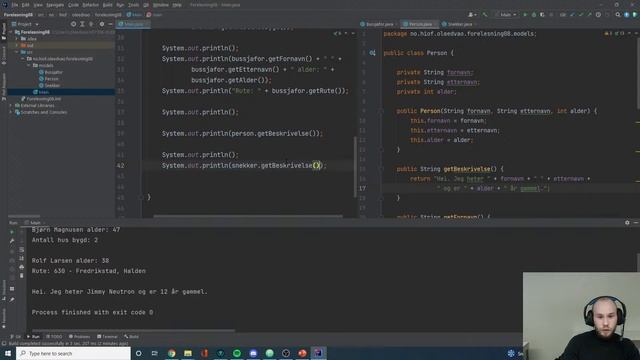640x360 pixels.
Task: Open Run panel gear settings
Action: coord(627,223)
